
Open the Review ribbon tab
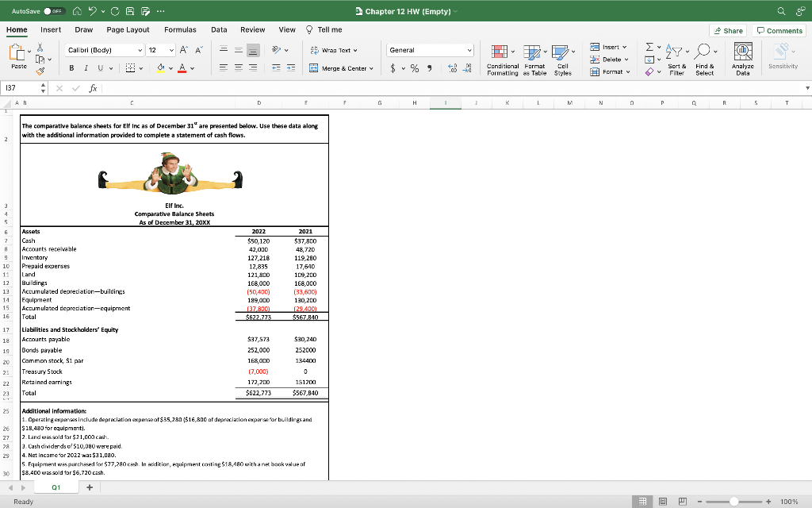253,29
